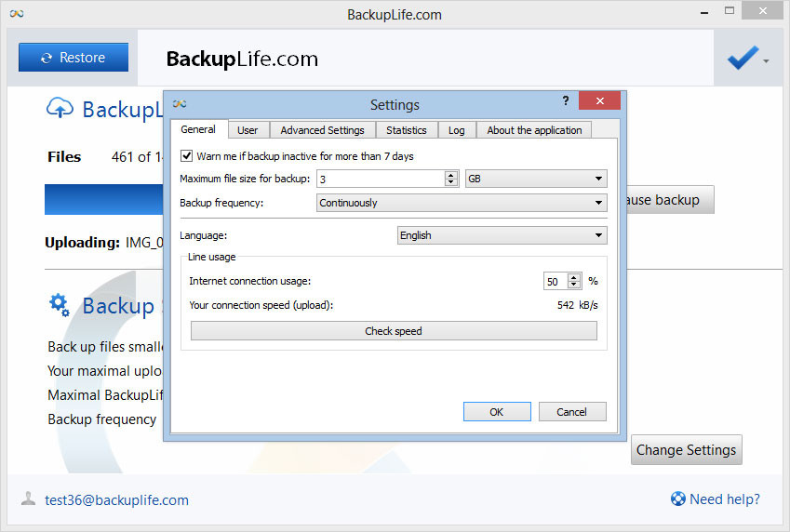Screen dimensions: 790x532
Task: Click the BackupLife.com header logo text
Action: coord(242,59)
